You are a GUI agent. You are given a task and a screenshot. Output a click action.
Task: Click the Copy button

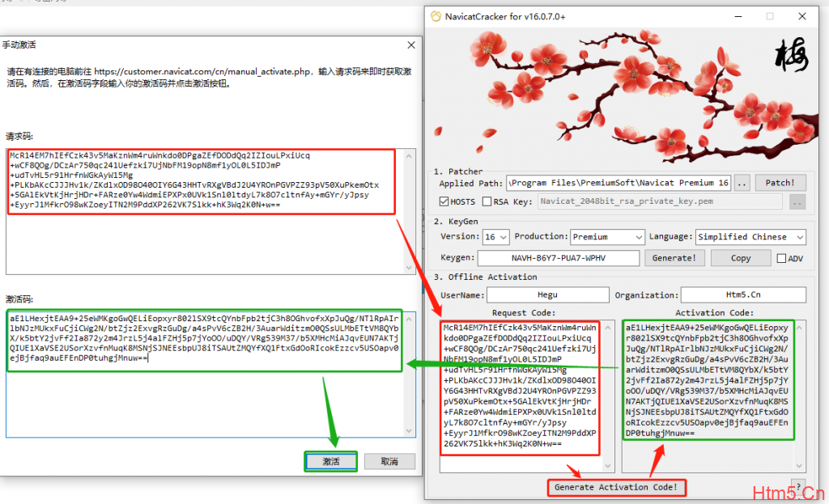[x=741, y=258]
